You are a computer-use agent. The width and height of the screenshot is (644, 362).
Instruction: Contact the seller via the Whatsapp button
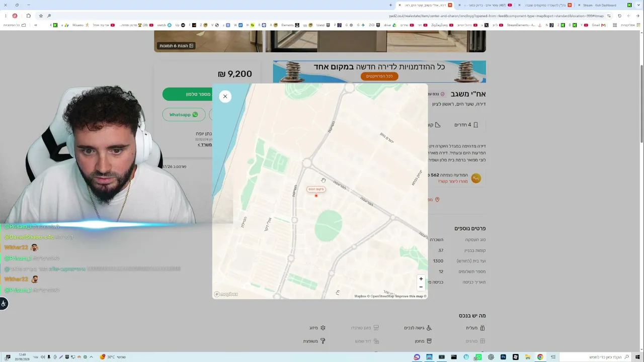(184, 115)
